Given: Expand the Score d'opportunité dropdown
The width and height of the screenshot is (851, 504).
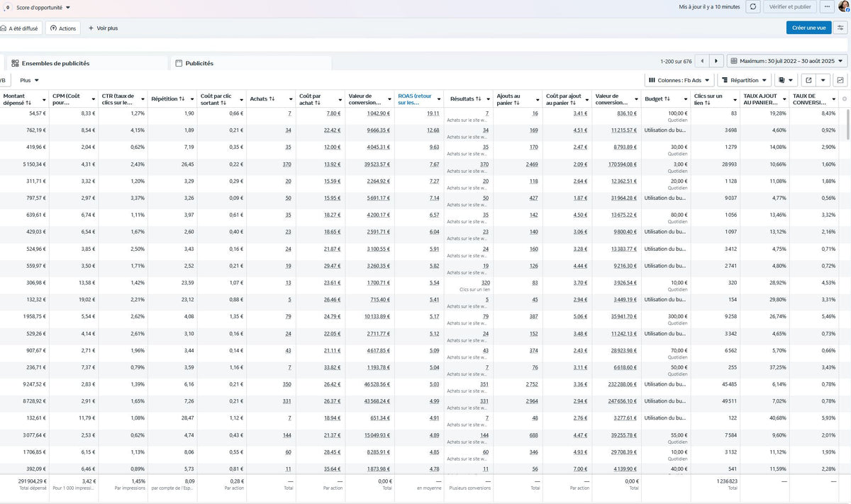Looking at the screenshot, I should pos(43,8).
